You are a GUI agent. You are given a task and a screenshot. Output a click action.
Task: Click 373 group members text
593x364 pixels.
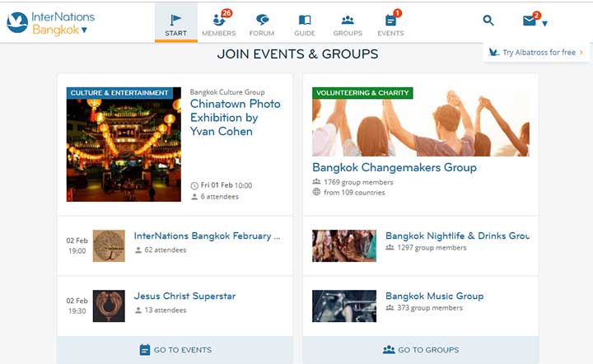[x=430, y=308]
